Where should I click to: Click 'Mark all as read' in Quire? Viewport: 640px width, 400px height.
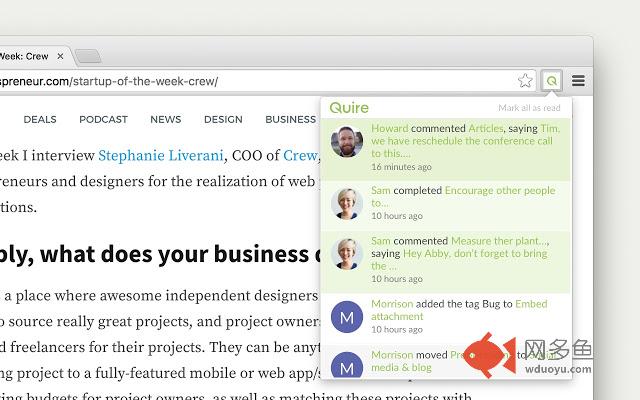pos(529,108)
